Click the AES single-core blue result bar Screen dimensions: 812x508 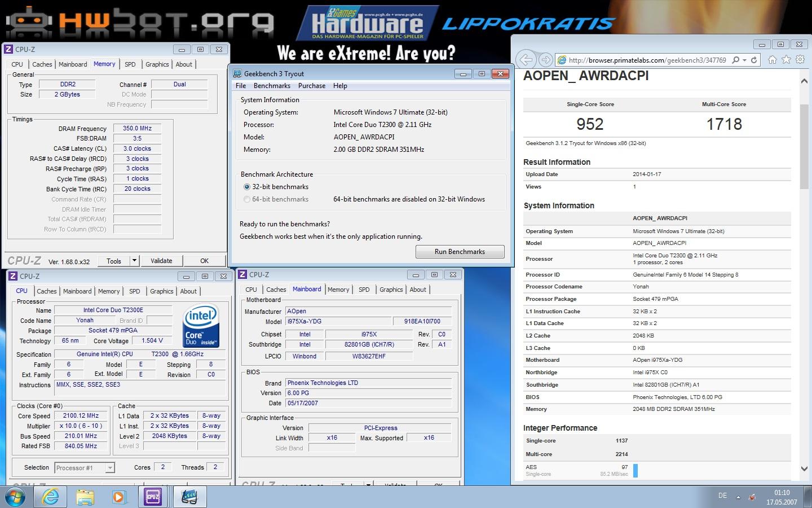tap(636, 471)
